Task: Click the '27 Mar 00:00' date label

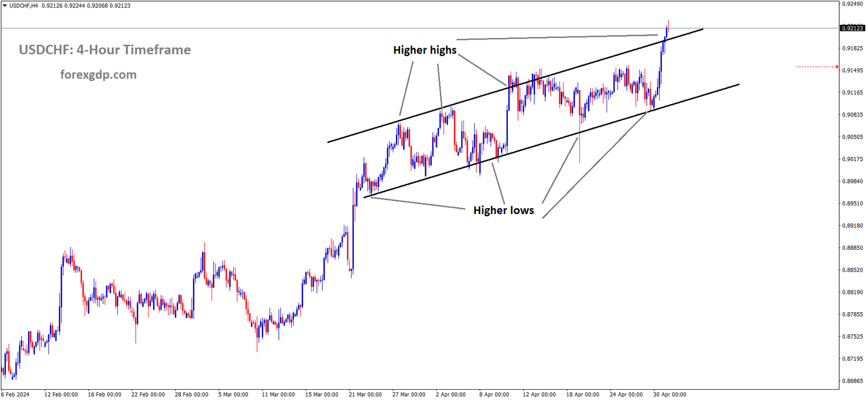Action: point(409,395)
